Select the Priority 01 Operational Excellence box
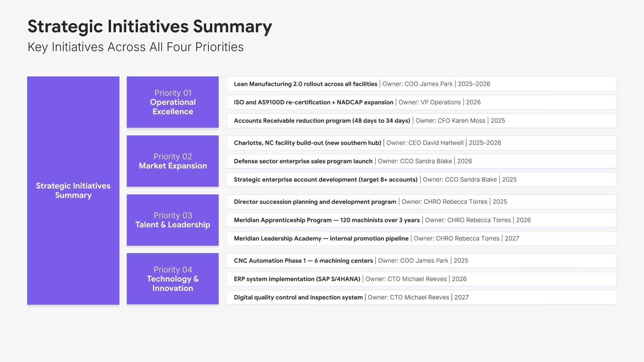Screen dimensions: 644x362 pos(172,102)
